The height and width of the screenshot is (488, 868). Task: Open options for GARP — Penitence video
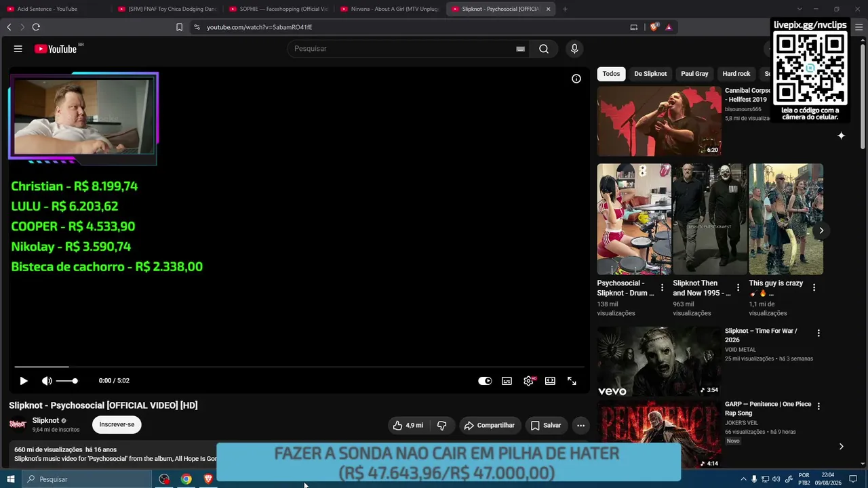[818, 407]
